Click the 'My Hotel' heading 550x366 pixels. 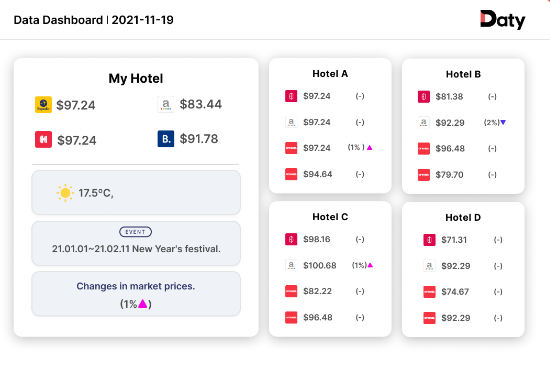[x=136, y=78]
